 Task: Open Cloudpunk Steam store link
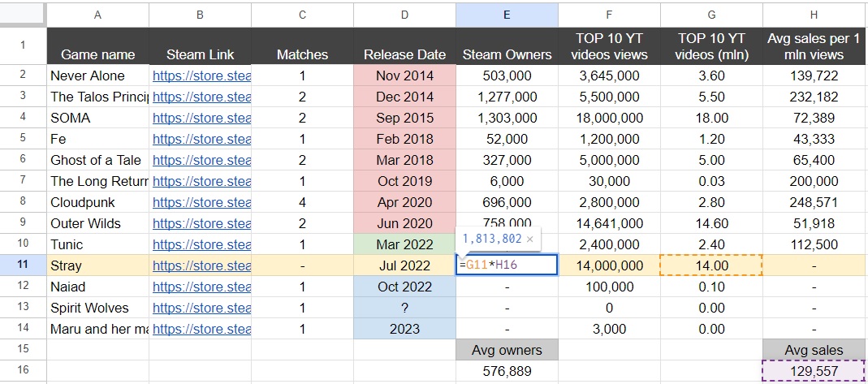coord(201,202)
